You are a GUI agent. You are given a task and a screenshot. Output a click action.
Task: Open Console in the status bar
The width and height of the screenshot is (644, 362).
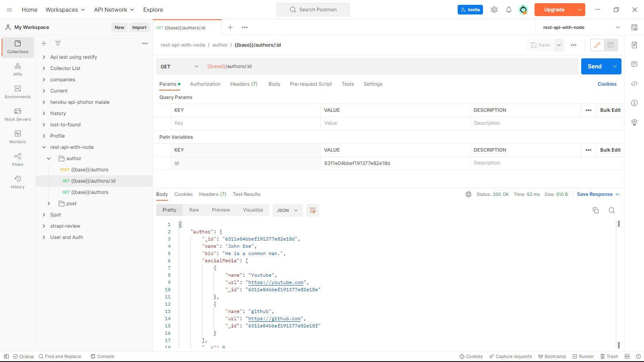[102, 356]
